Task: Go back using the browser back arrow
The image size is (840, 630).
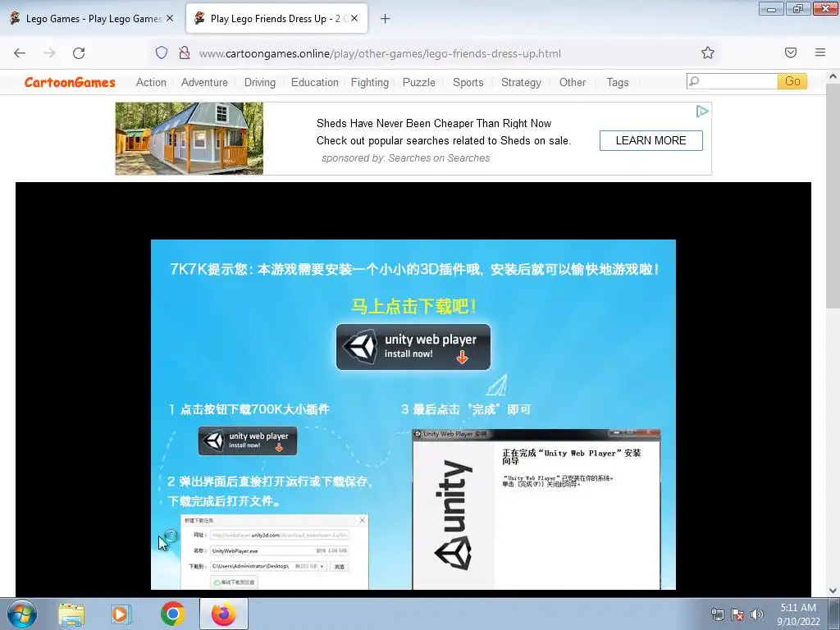Action: tap(20, 53)
